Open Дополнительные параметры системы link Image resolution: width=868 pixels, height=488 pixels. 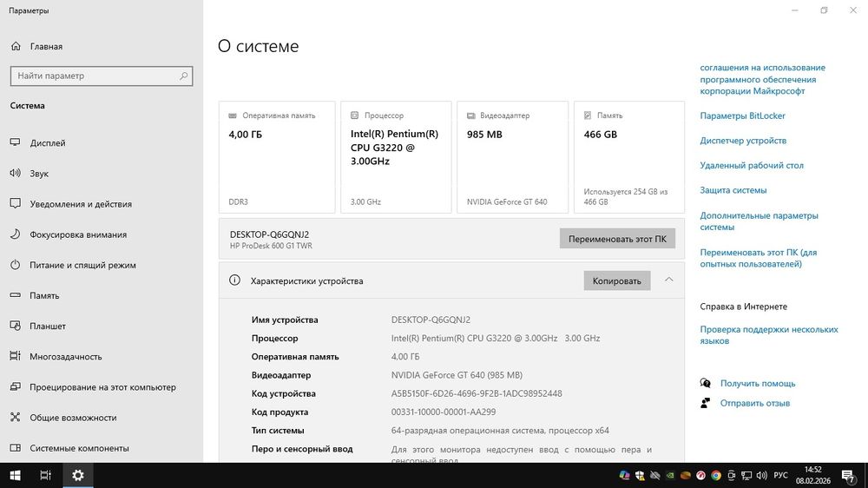click(x=759, y=221)
